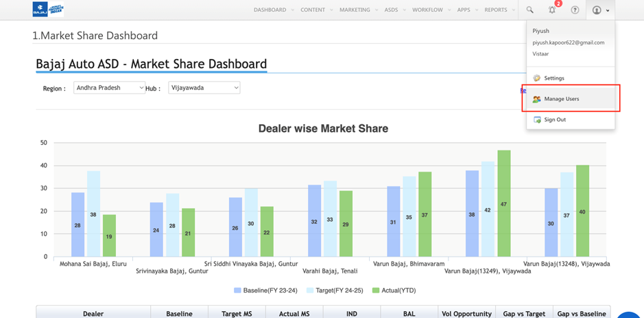Click the Dealer column header
This screenshot has width=644, height=318.
[93, 314]
